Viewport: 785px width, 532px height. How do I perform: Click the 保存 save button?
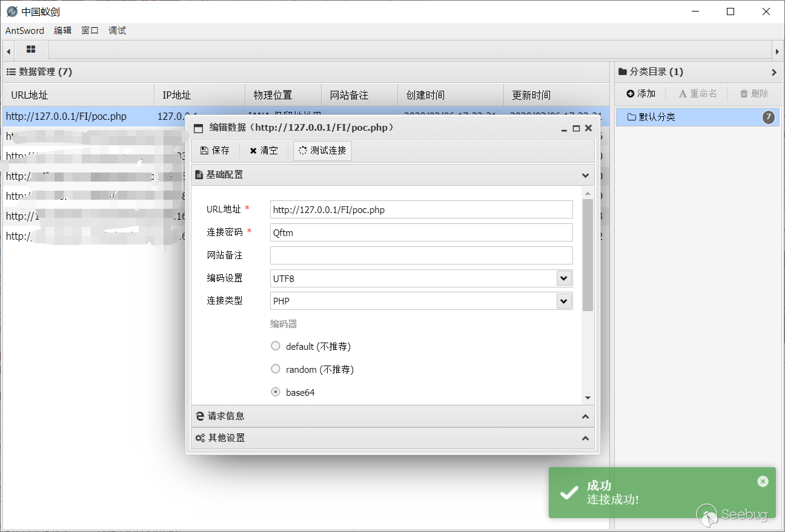(215, 151)
